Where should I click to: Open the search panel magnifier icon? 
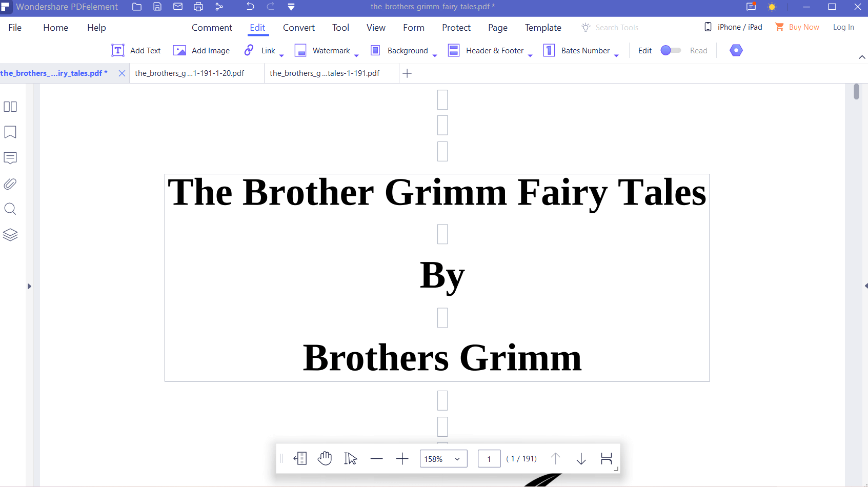tap(10, 209)
